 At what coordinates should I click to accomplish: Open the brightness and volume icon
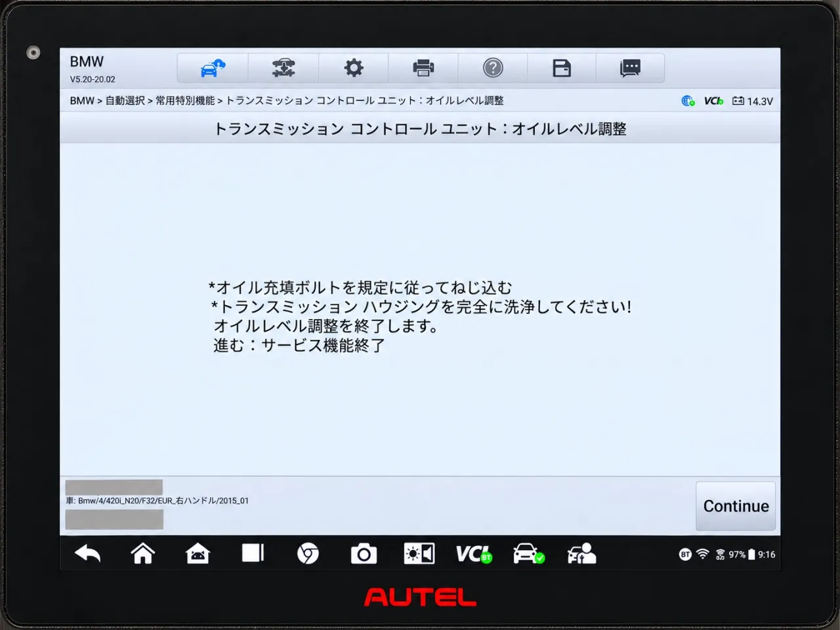coord(419,554)
